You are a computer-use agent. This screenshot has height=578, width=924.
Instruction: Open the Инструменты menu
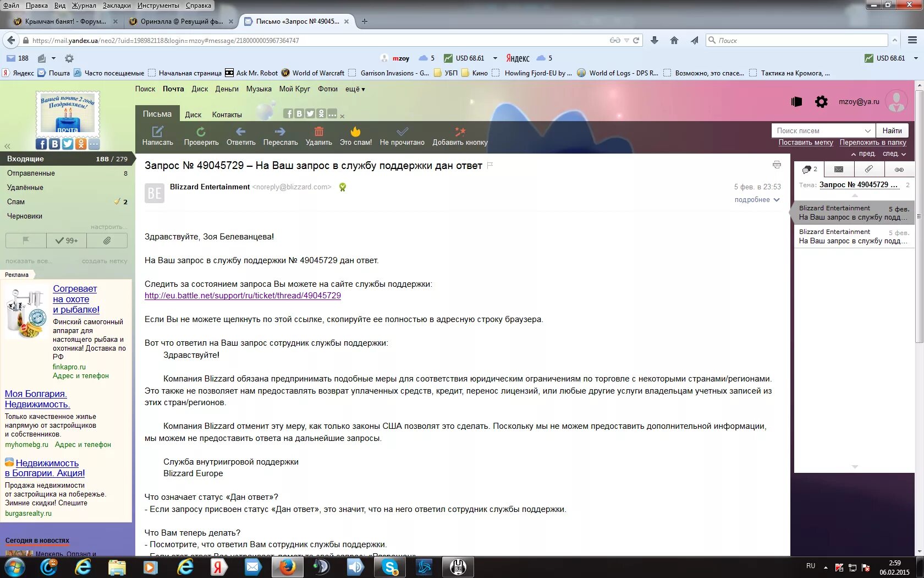[158, 5]
